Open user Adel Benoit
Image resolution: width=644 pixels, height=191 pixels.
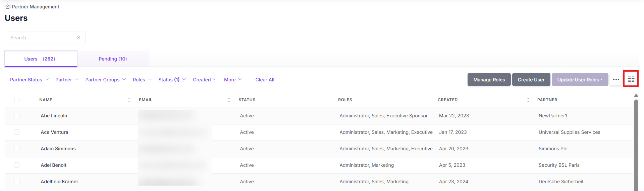[x=54, y=165]
